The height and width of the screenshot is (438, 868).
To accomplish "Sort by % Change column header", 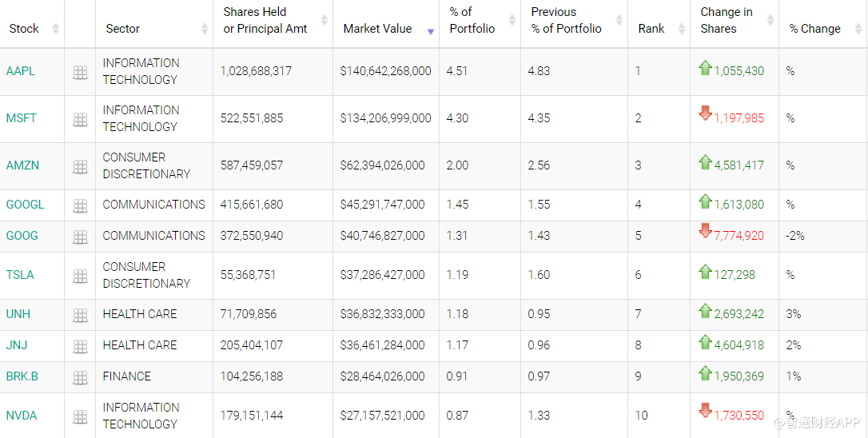I will [x=814, y=29].
